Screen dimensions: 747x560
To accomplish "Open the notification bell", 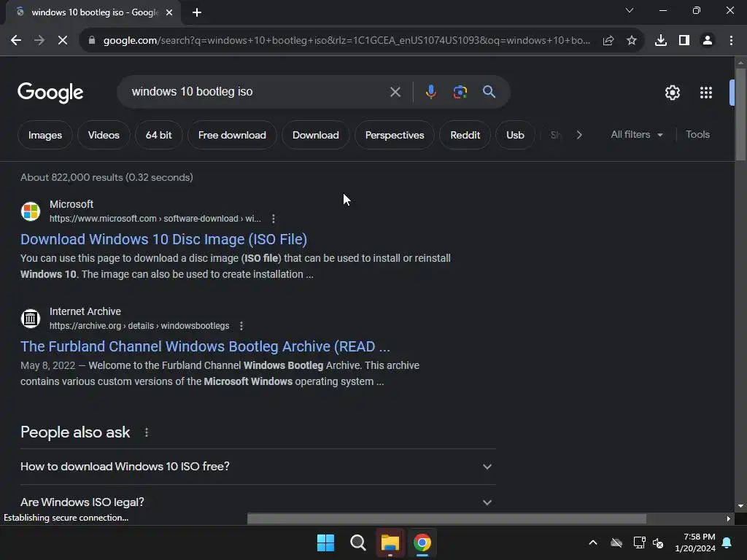I will (727, 542).
